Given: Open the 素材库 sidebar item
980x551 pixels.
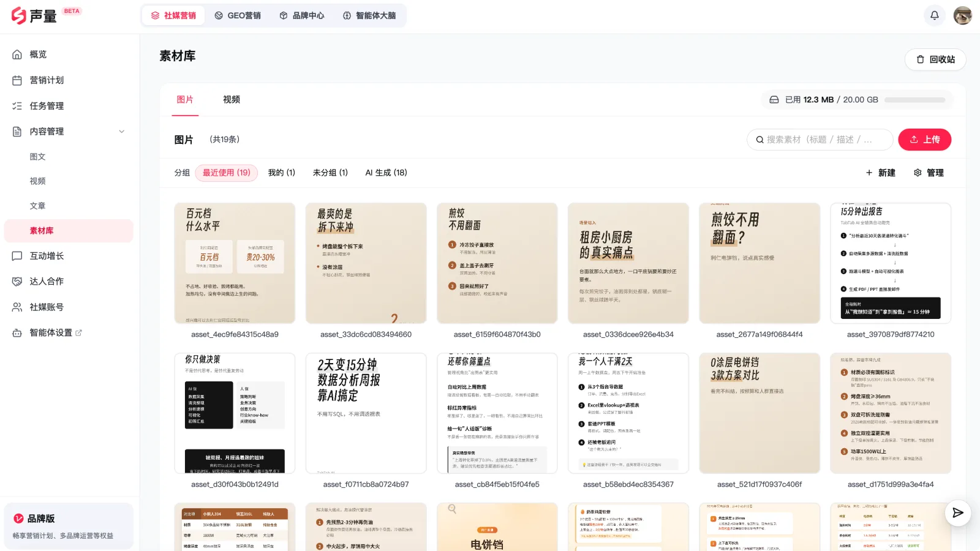Looking at the screenshot, I should [69, 231].
